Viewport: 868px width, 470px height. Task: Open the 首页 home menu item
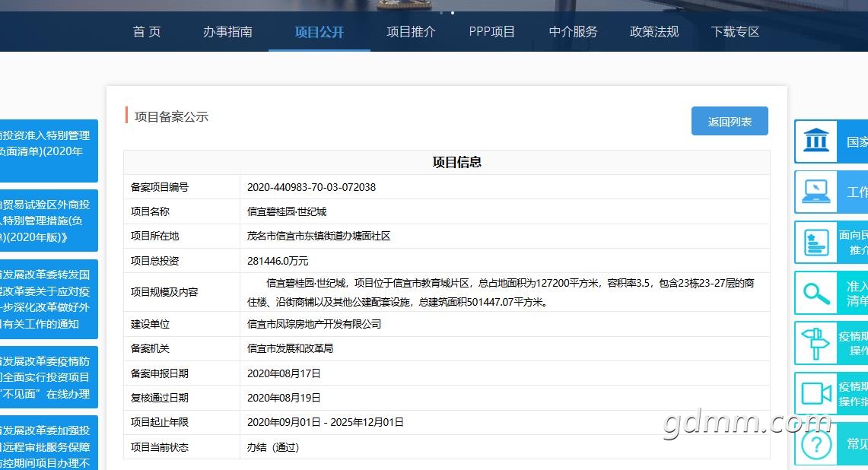(147, 32)
